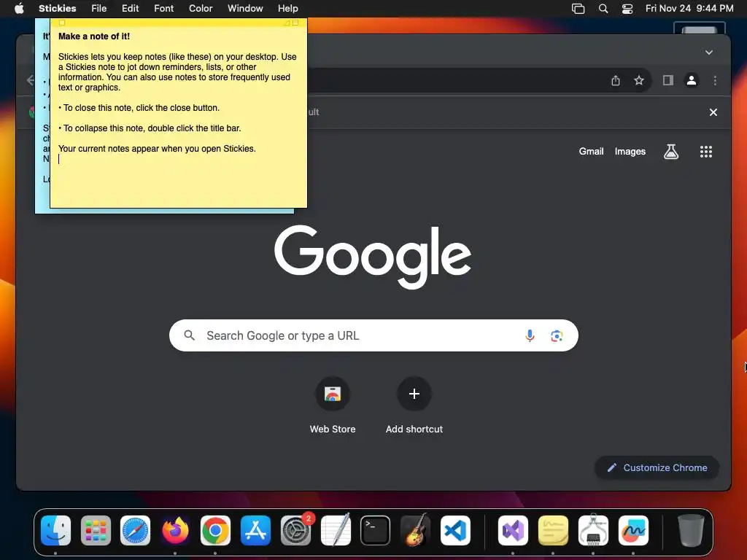Open the Gmail link

[591, 152]
